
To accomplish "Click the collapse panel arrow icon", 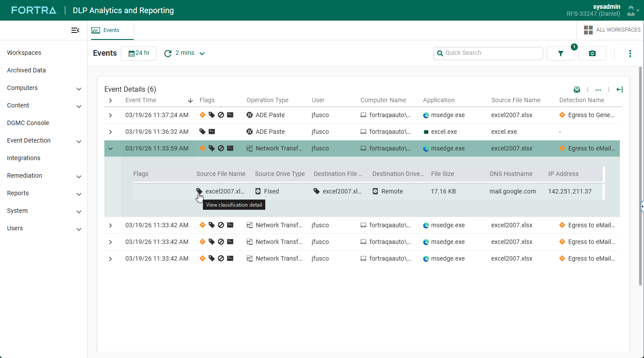I will [619, 89].
